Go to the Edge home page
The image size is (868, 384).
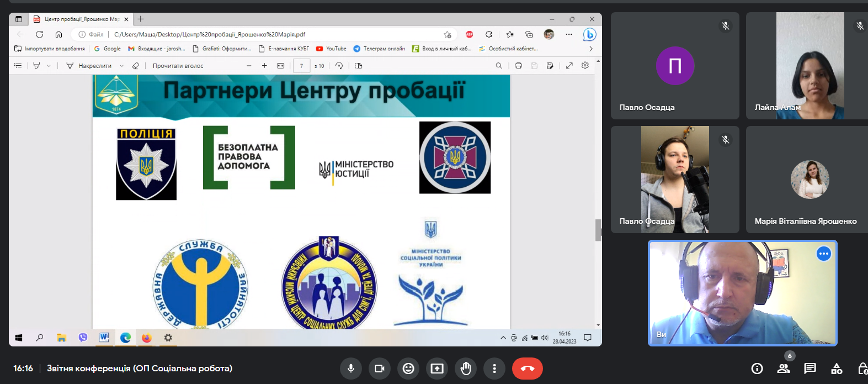(58, 34)
